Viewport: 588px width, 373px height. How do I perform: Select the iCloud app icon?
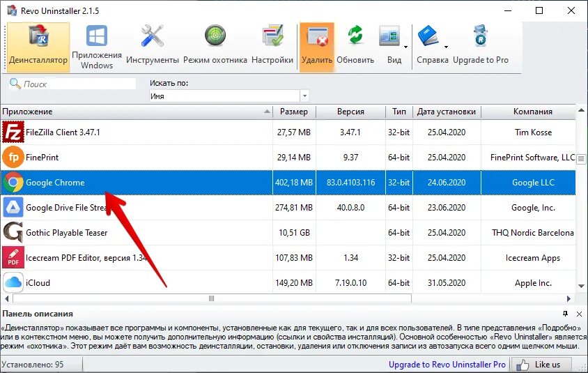pos(13,283)
